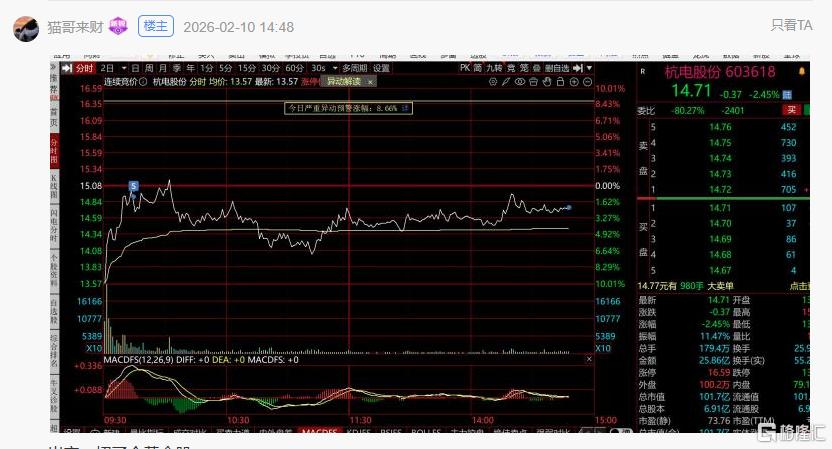The image size is (832, 449).
Task: Zoom in with the plus circle icon
Action: (574, 82)
